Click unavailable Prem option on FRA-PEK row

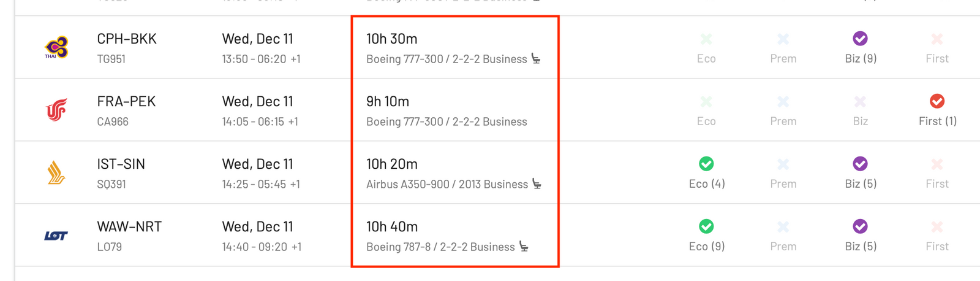tap(783, 110)
